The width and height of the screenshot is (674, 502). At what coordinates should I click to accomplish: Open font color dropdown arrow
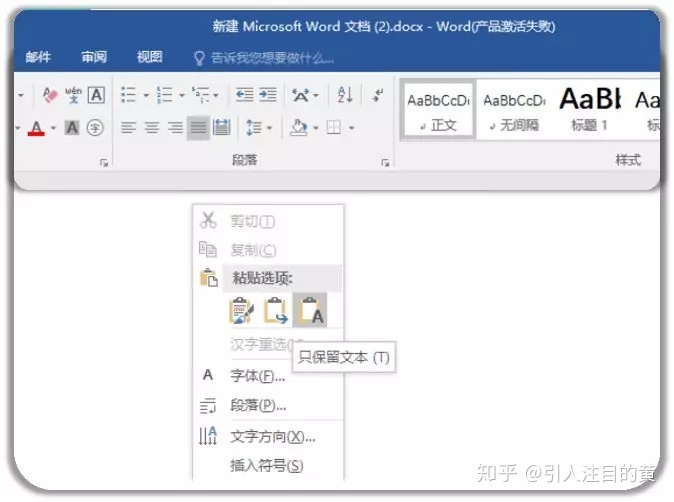(53, 128)
